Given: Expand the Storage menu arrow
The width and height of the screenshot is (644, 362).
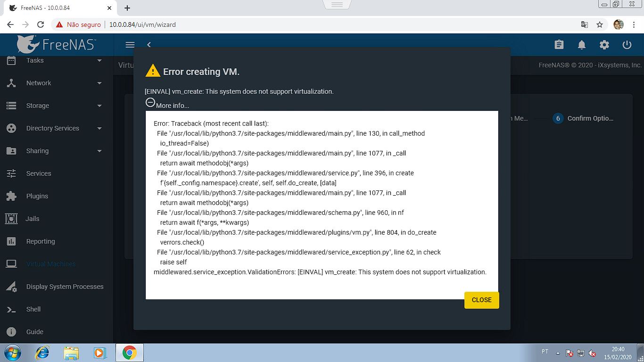Looking at the screenshot, I should pos(99,106).
